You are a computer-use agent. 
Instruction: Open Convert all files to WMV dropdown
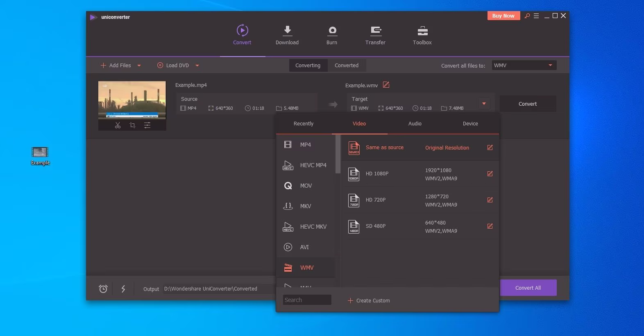(524, 65)
